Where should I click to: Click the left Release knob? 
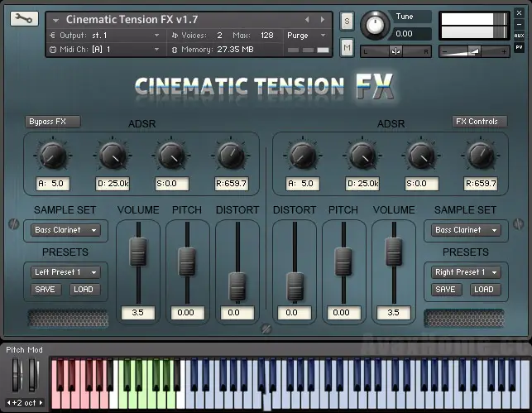(231, 156)
